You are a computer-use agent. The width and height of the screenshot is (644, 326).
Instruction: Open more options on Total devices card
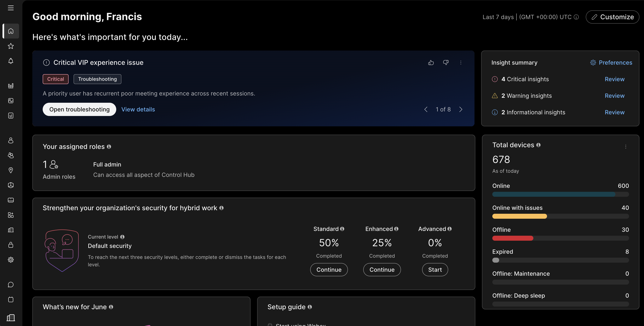click(x=626, y=147)
